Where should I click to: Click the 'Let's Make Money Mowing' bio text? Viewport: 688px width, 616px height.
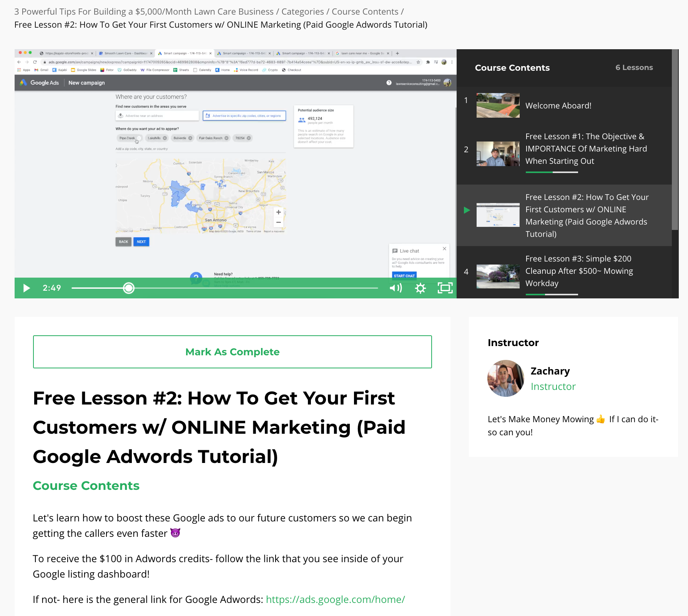coord(573,426)
